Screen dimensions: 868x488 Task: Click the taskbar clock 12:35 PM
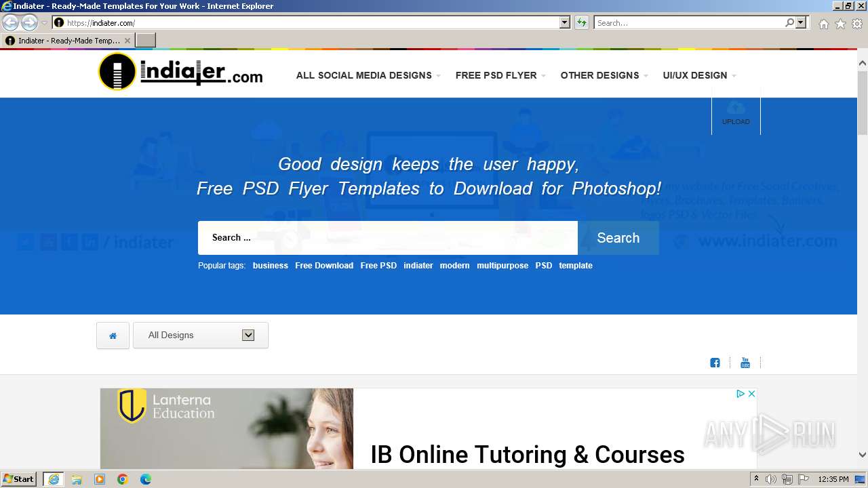pos(833,479)
